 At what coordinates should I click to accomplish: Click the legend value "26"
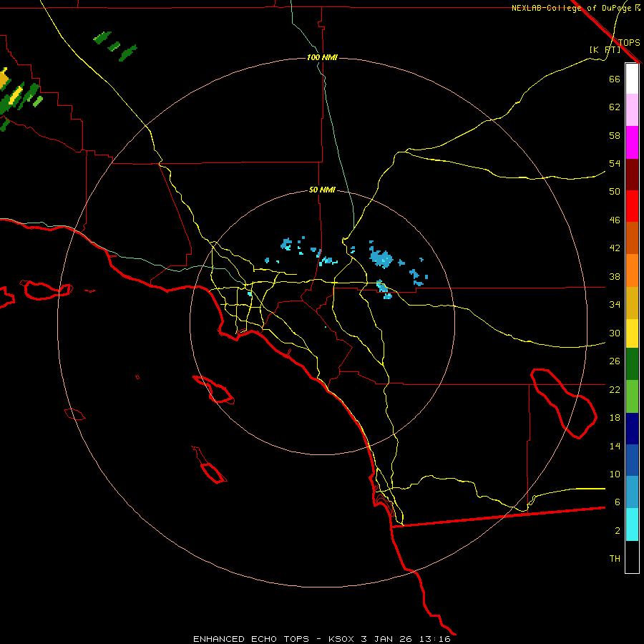(615, 361)
